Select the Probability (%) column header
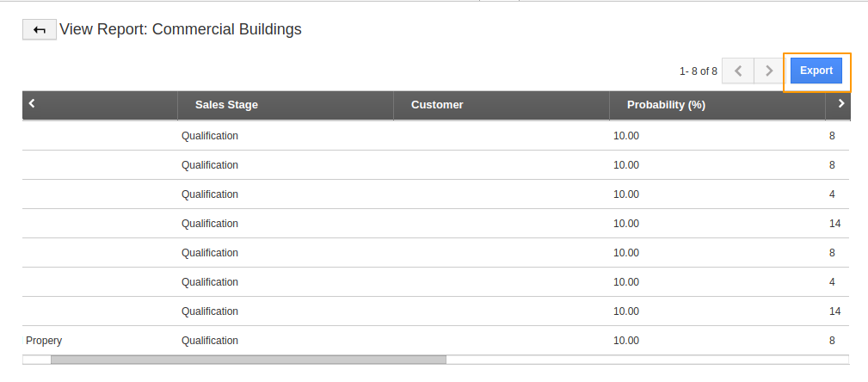Viewport: 868px width, 382px height. [666, 105]
